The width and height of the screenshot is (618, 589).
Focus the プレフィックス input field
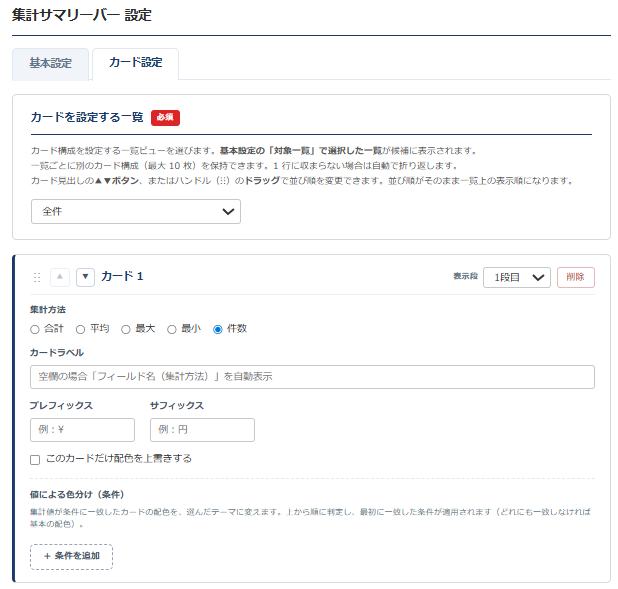click(x=82, y=430)
